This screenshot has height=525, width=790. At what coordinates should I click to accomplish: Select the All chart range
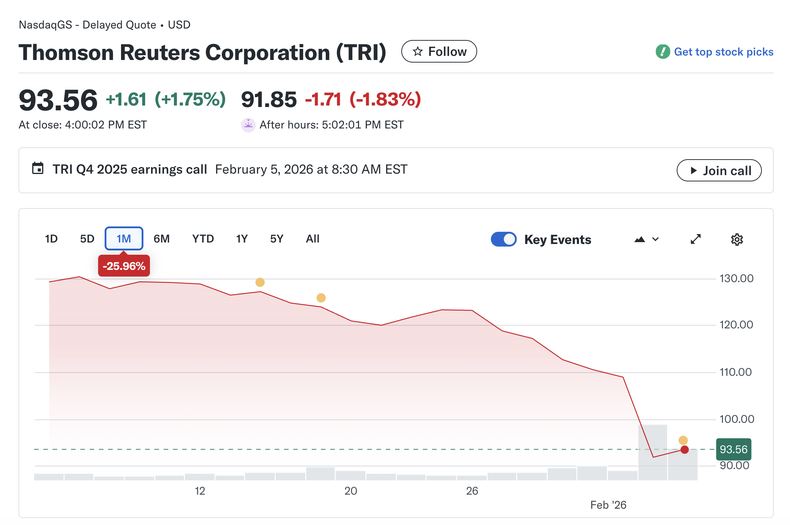(x=312, y=239)
